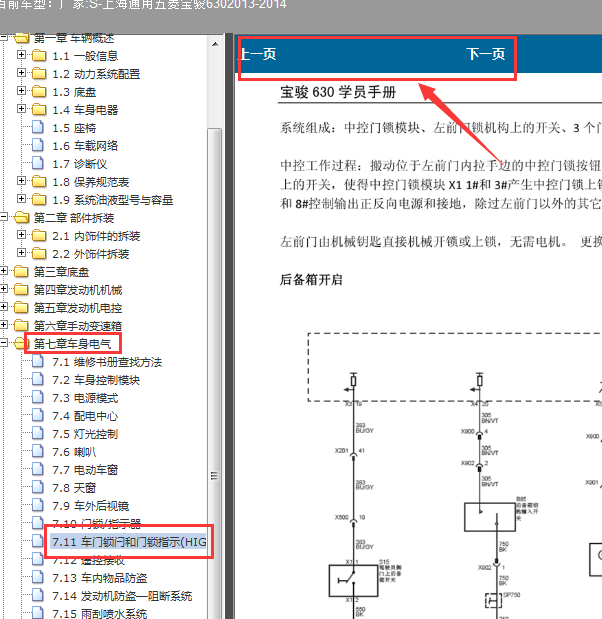
Task: Open the 1.6 车载网络 page
Action: click(85, 146)
